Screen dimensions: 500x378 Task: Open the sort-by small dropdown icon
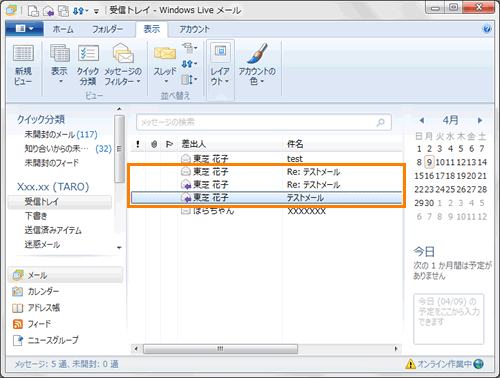[189, 49]
